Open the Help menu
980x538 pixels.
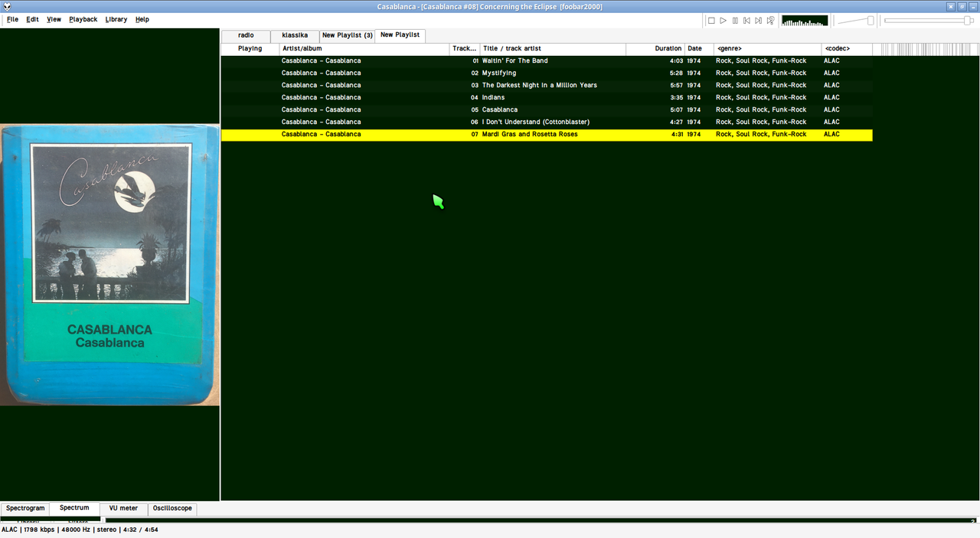(142, 19)
